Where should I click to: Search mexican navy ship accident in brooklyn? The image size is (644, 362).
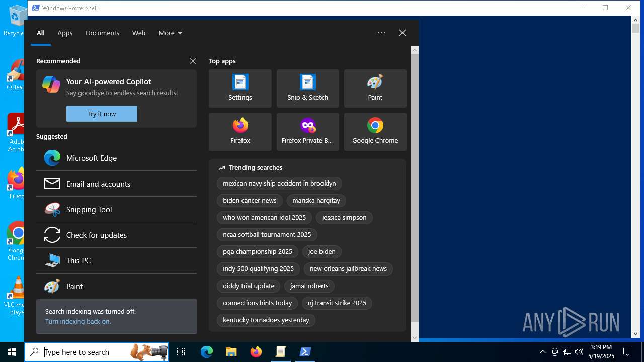(x=279, y=184)
